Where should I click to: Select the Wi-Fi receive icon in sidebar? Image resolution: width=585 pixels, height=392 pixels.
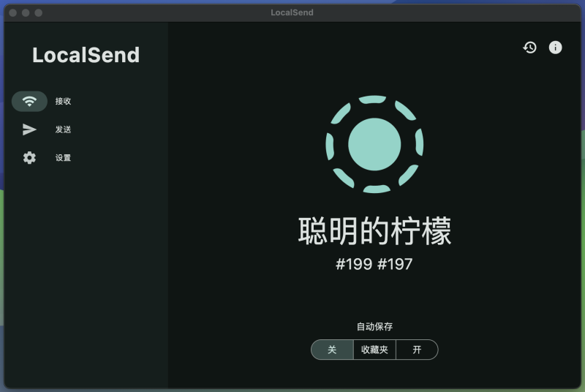point(29,101)
